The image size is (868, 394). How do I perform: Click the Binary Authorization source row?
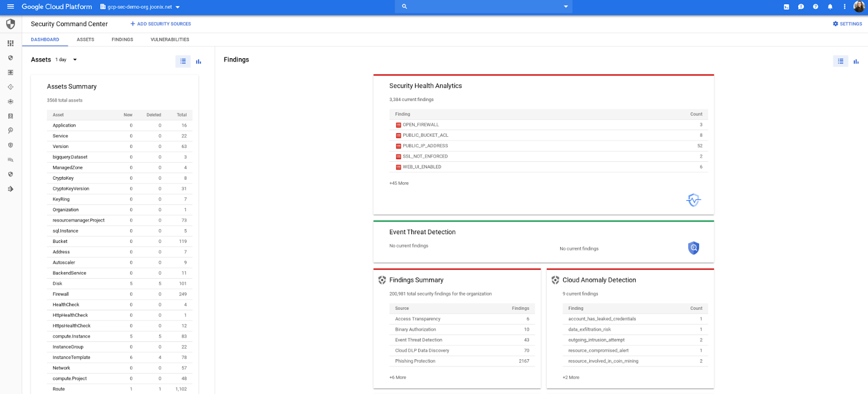click(x=462, y=330)
